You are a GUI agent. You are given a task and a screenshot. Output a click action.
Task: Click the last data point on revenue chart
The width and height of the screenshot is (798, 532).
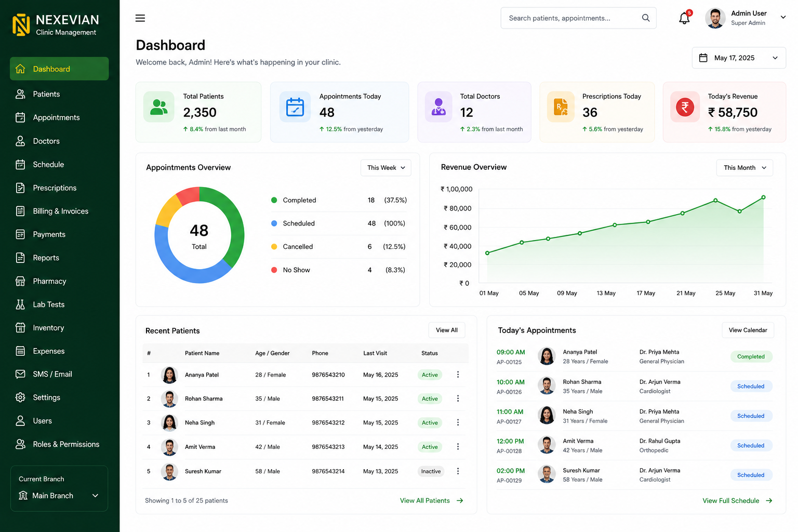click(763, 197)
